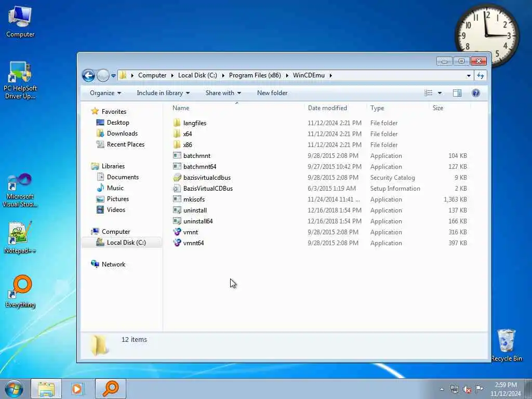Viewport: 532px width, 399px height.
Task: Select Microsoft Visual Studio desktop shortcut
Action: tap(20, 190)
